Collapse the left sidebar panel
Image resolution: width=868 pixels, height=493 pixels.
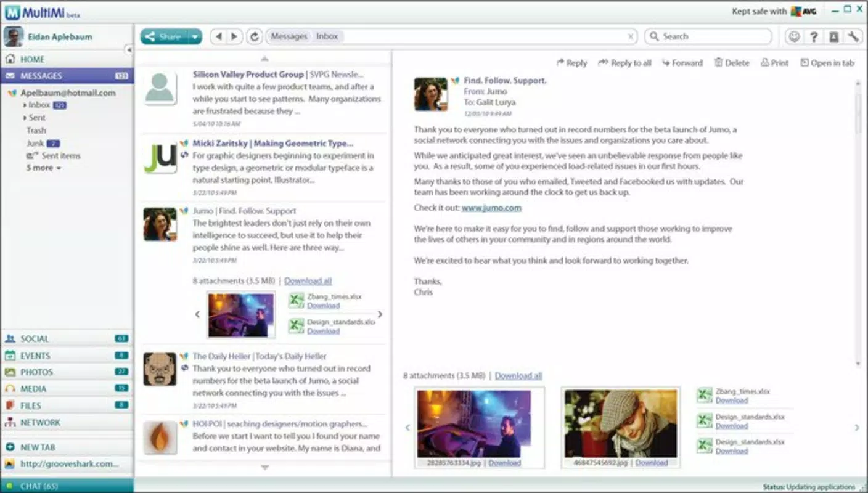click(x=129, y=49)
